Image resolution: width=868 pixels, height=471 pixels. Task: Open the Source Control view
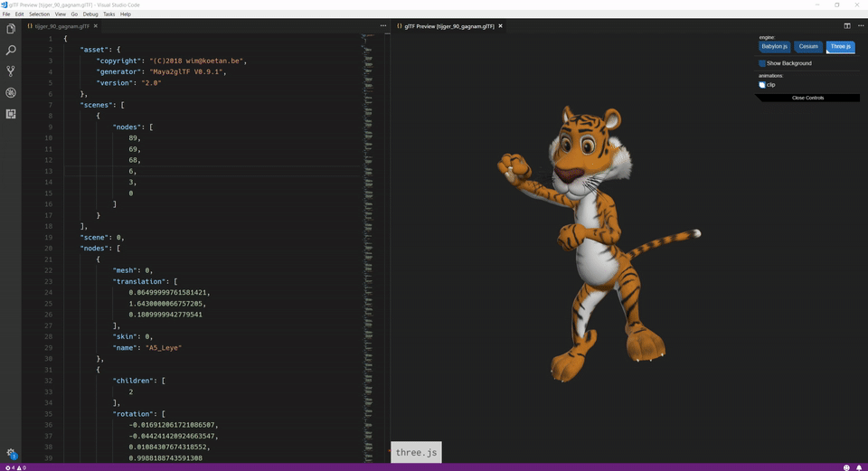pos(11,71)
